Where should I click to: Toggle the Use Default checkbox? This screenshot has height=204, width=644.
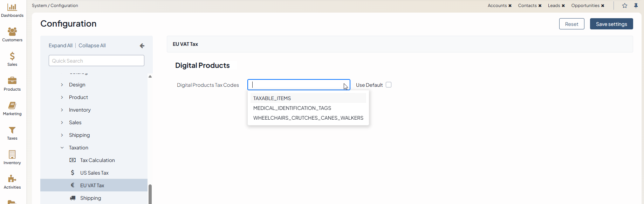tap(389, 85)
